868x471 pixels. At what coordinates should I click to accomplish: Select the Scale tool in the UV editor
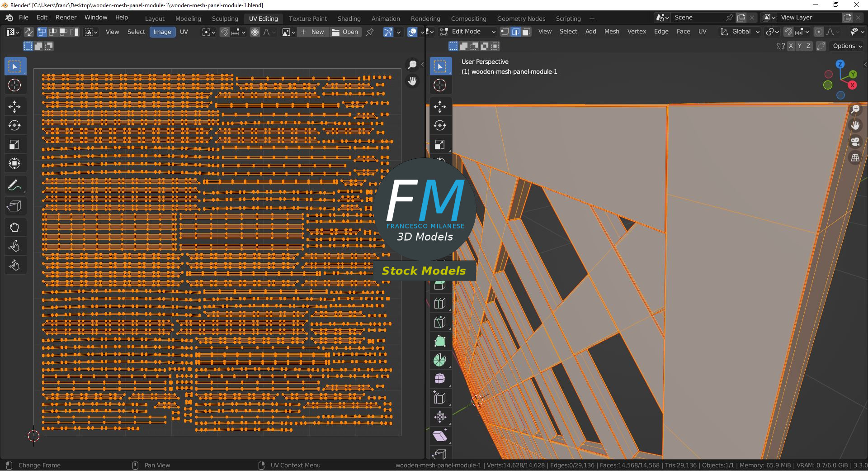pyautogui.click(x=15, y=145)
